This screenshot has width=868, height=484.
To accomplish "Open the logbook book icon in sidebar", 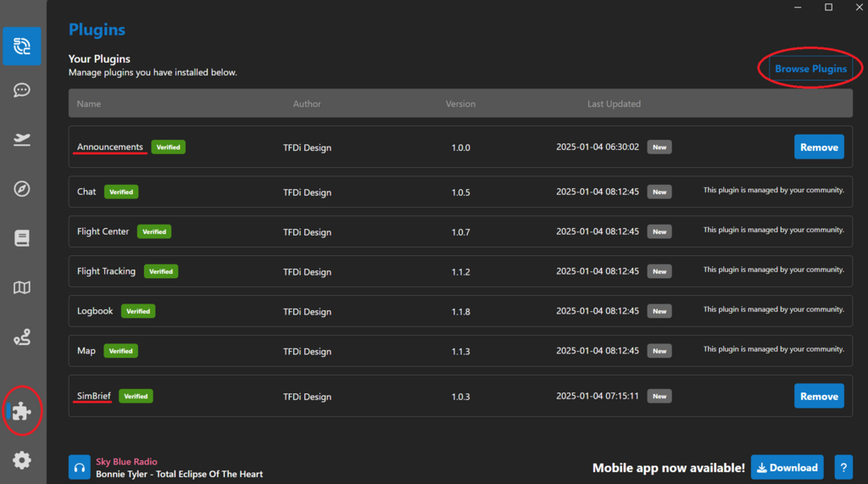I will 21,238.
